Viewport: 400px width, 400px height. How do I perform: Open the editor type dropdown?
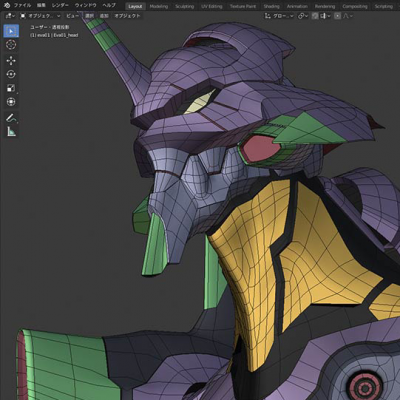click(10, 16)
